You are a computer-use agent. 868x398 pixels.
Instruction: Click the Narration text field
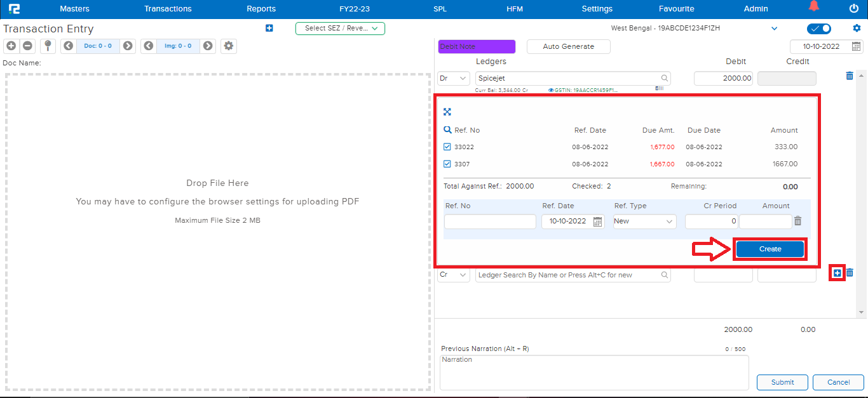click(593, 372)
